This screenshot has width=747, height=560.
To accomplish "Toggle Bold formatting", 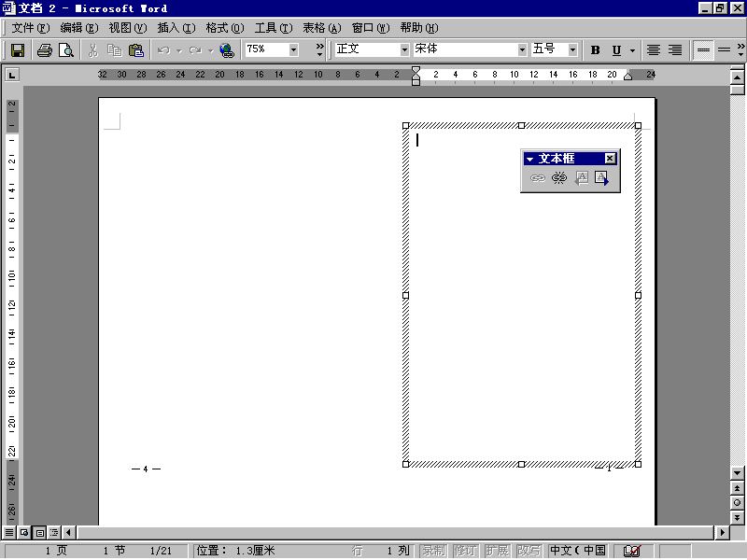I will coord(595,50).
